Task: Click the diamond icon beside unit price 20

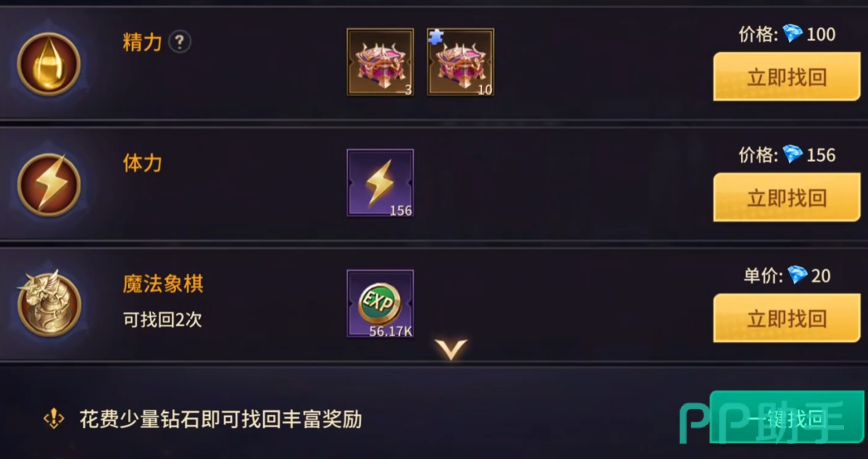Action: pos(797,276)
